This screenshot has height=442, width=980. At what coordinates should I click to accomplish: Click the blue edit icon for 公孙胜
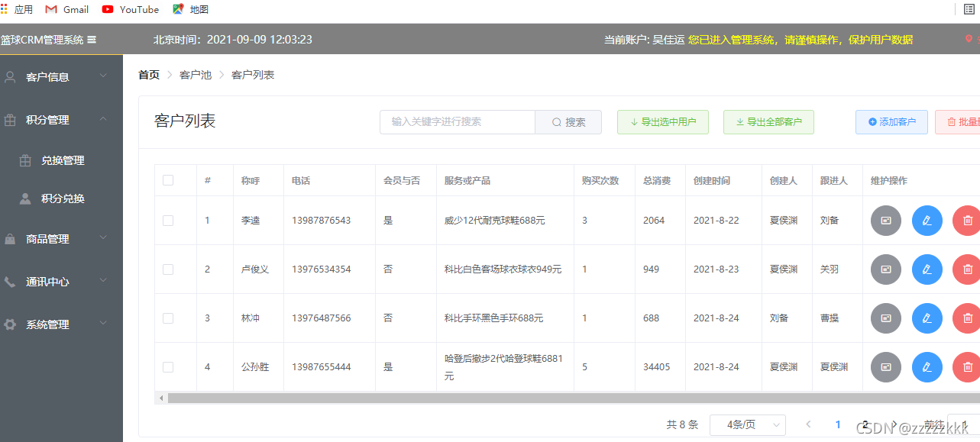(927, 367)
